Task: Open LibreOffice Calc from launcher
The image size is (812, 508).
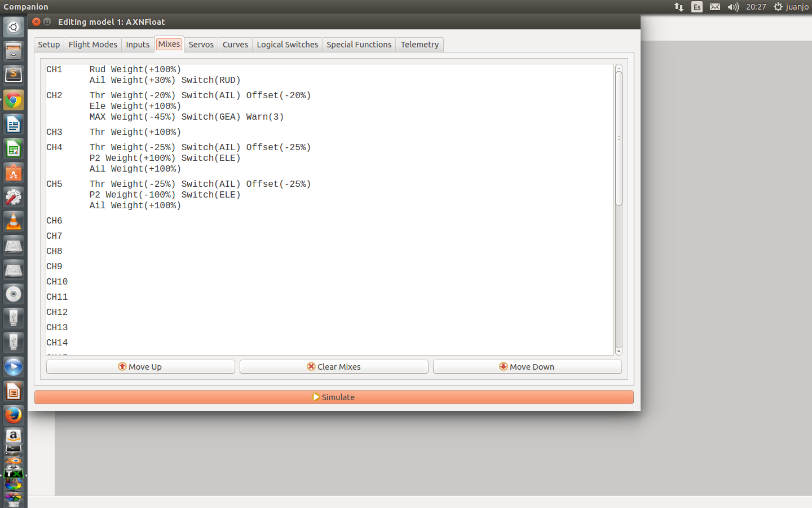Action: [14, 149]
